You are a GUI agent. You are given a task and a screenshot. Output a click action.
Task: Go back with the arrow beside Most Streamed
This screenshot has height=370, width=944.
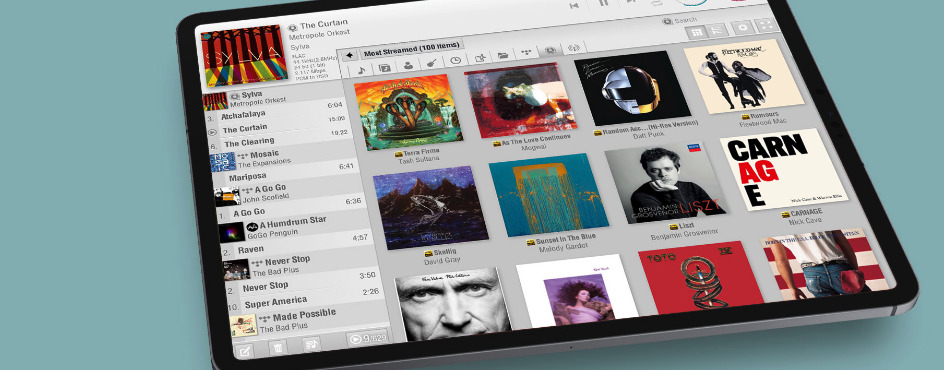coord(350,56)
